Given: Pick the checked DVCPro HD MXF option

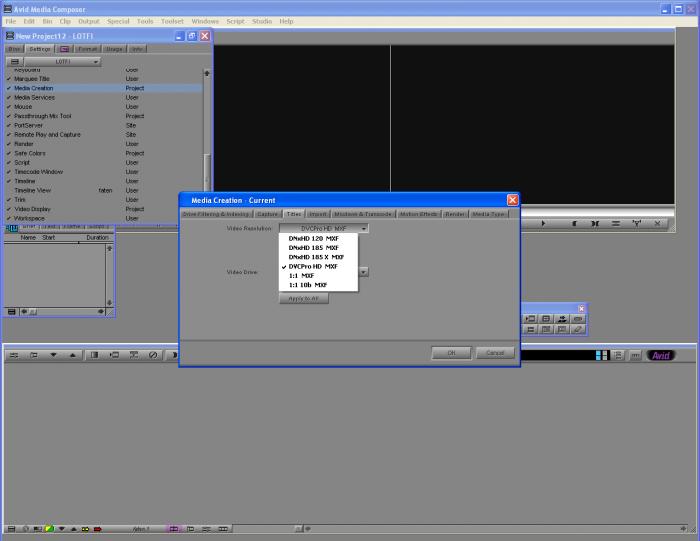Looking at the screenshot, I should tap(313, 266).
